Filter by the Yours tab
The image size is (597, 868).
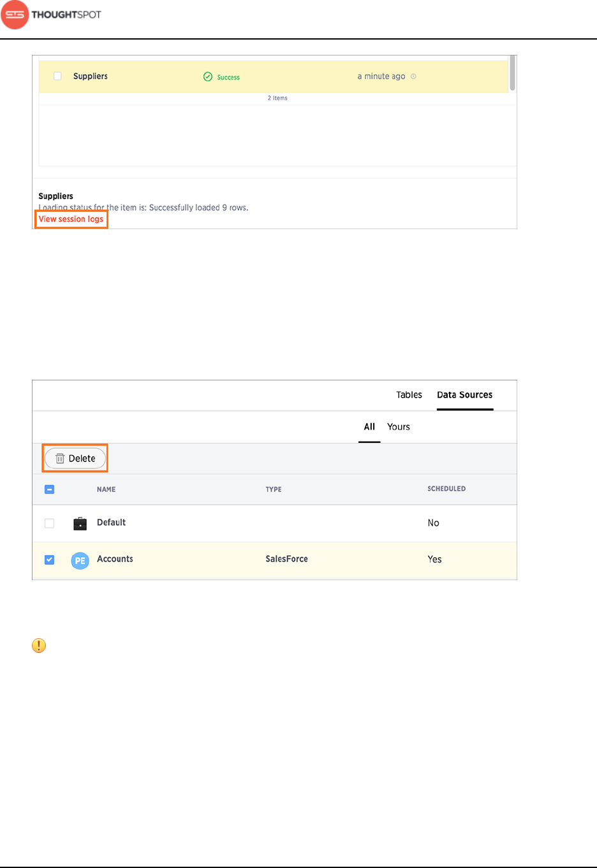pyautogui.click(x=399, y=427)
